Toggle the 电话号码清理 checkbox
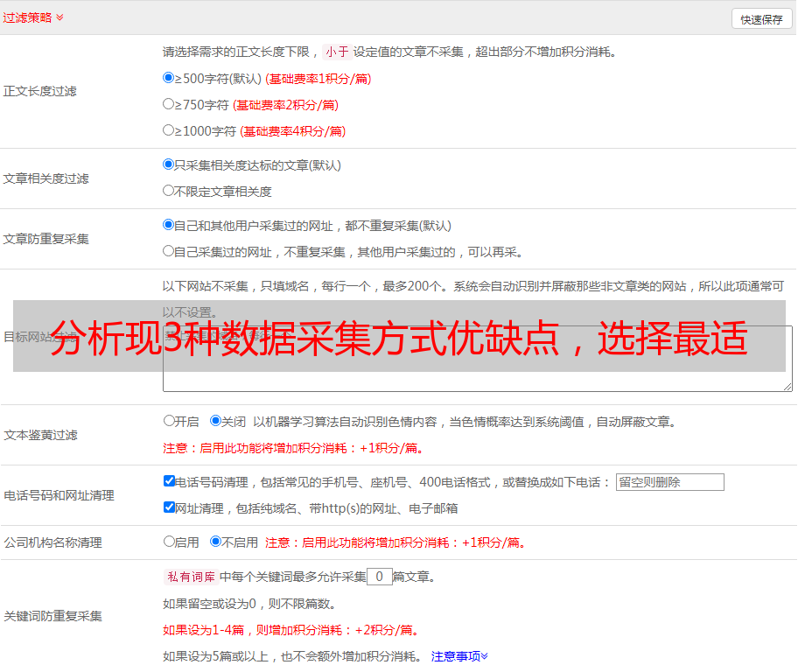 pos(169,481)
